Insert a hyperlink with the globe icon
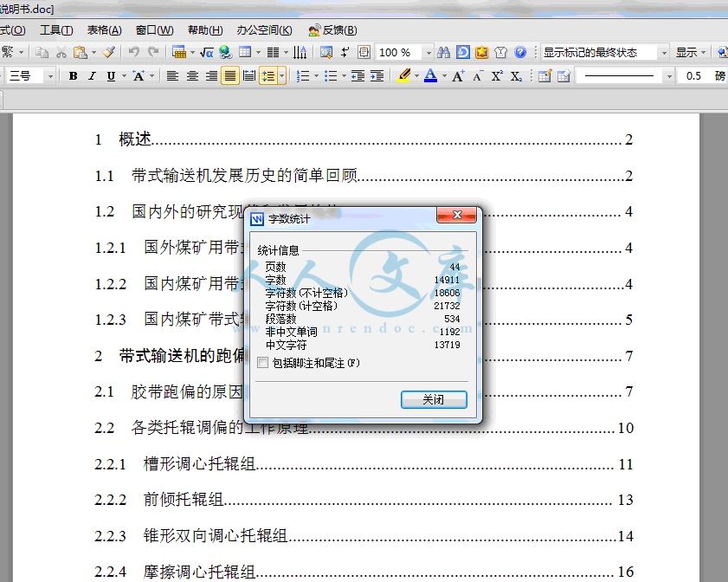 click(x=226, y=52)
